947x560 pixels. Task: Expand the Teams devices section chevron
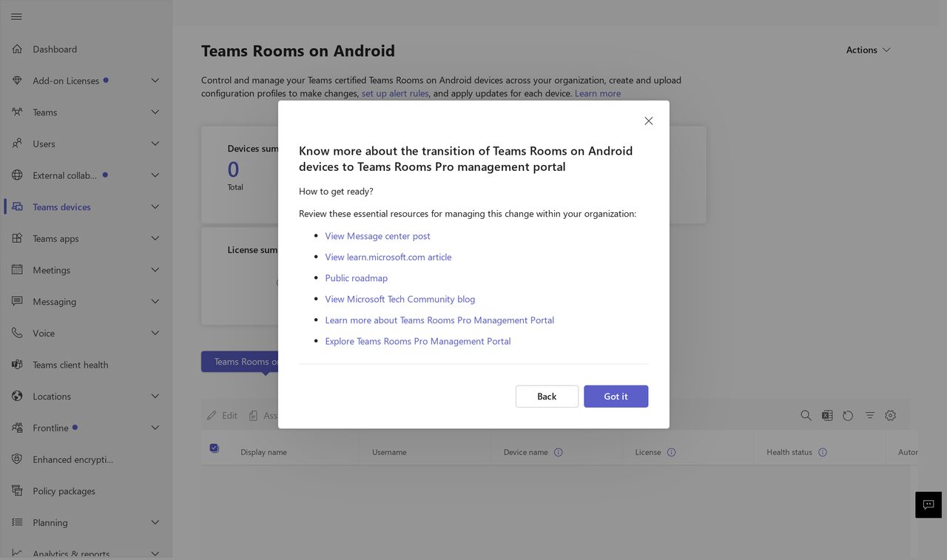pyautogui.click(x=155, y=207)
